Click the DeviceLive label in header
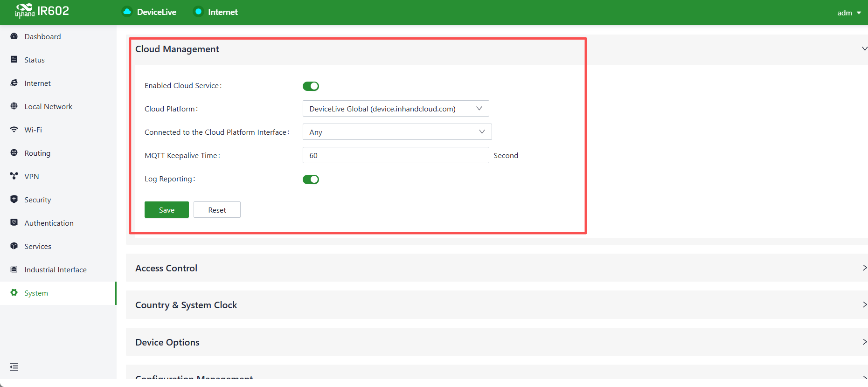 point(157,12)
